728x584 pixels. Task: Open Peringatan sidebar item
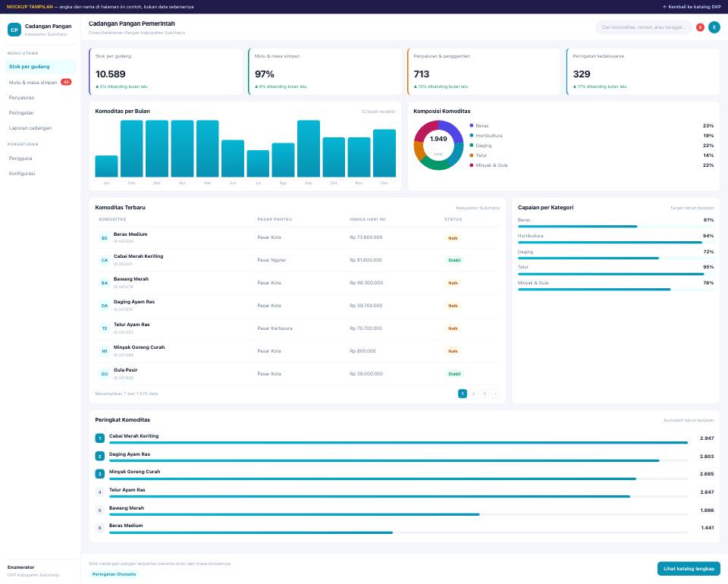click(x=40, y=113)
